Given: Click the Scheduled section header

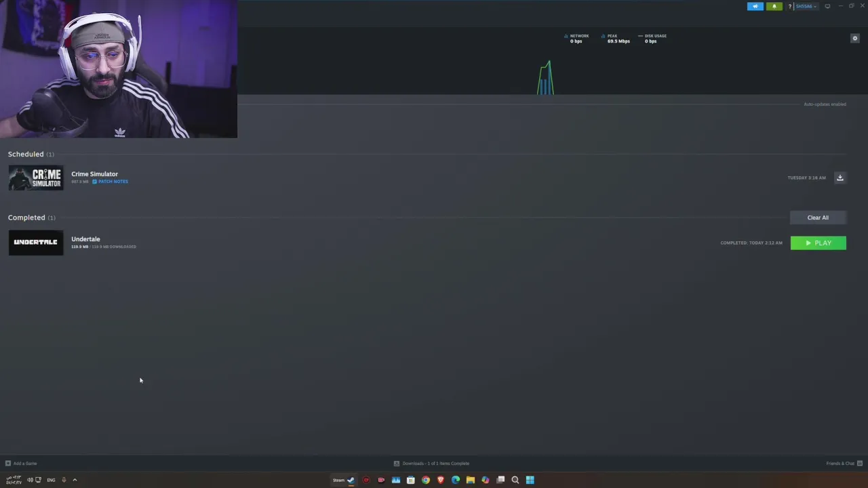Looking at the screenshot, I should [x=31, y=154].
